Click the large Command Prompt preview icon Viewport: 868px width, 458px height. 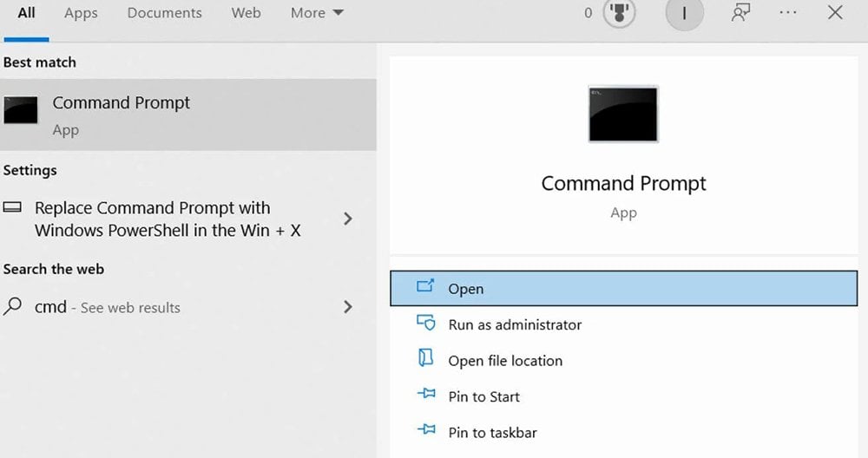[623, 114]
